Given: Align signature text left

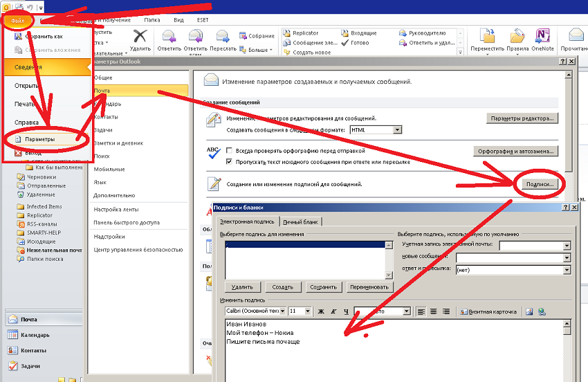Looking at the screenshot, I should [421, 311].
